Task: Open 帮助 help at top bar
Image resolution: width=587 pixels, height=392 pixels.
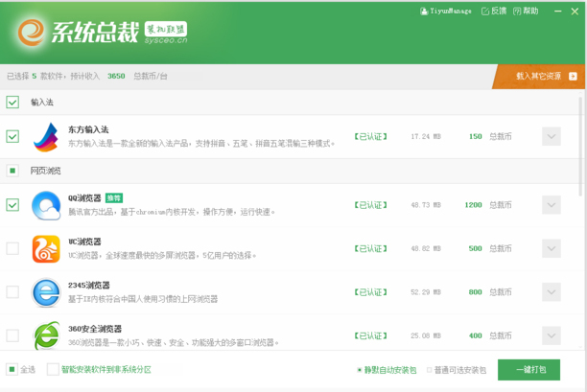Action: (x=526, y=12)
